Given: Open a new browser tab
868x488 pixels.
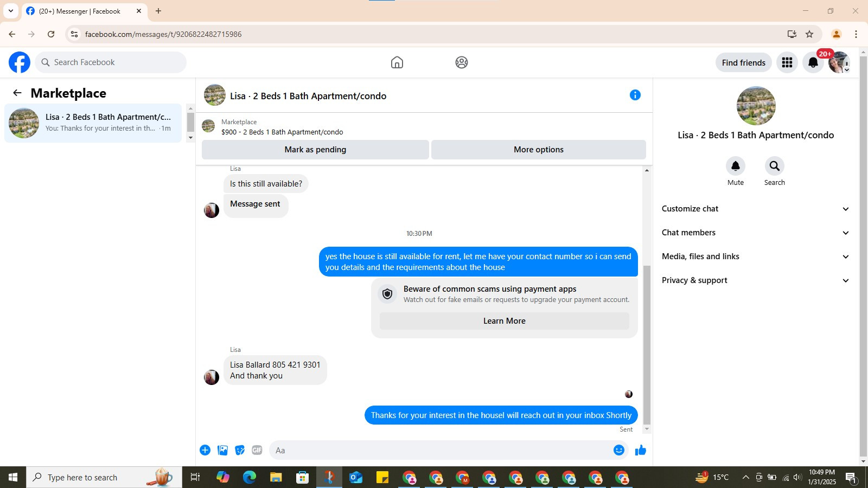Looking at the screenshot, I should pyautogui.click(x=158, y=11).
